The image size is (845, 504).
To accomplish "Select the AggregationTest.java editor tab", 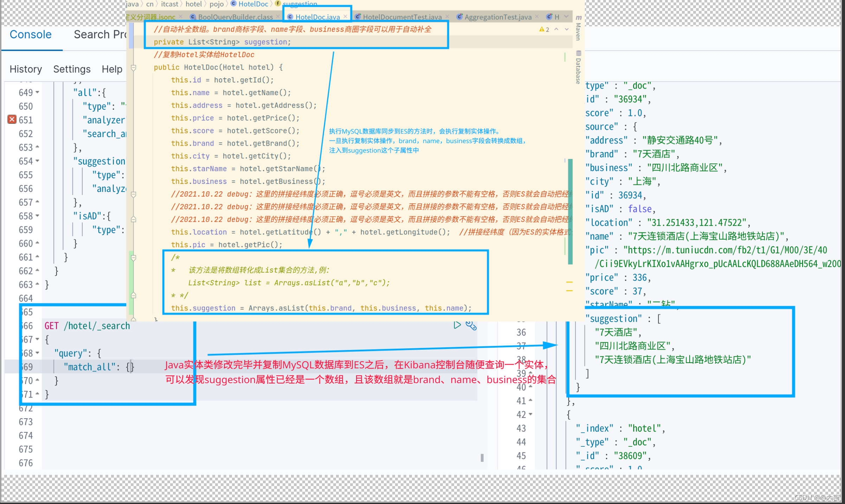I will [498, 17].
